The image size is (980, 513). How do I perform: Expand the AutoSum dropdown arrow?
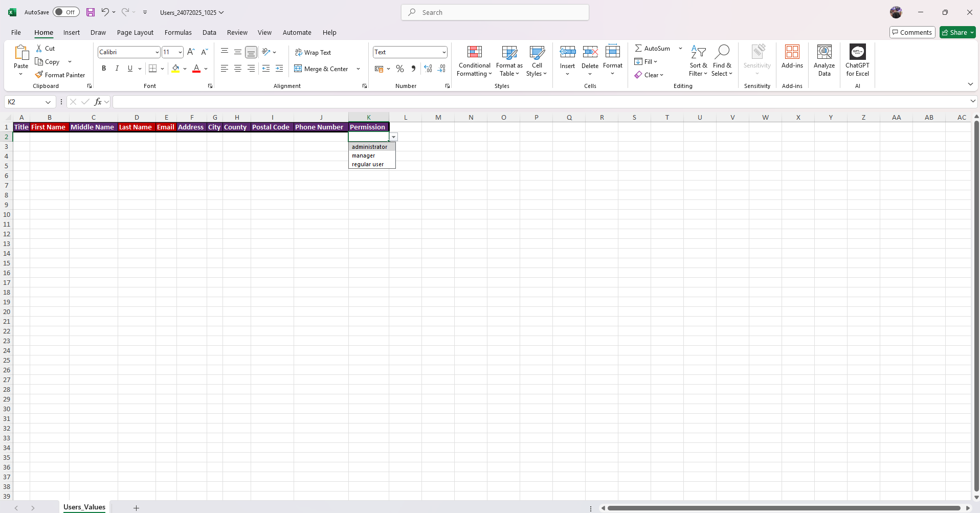(680, 48)
